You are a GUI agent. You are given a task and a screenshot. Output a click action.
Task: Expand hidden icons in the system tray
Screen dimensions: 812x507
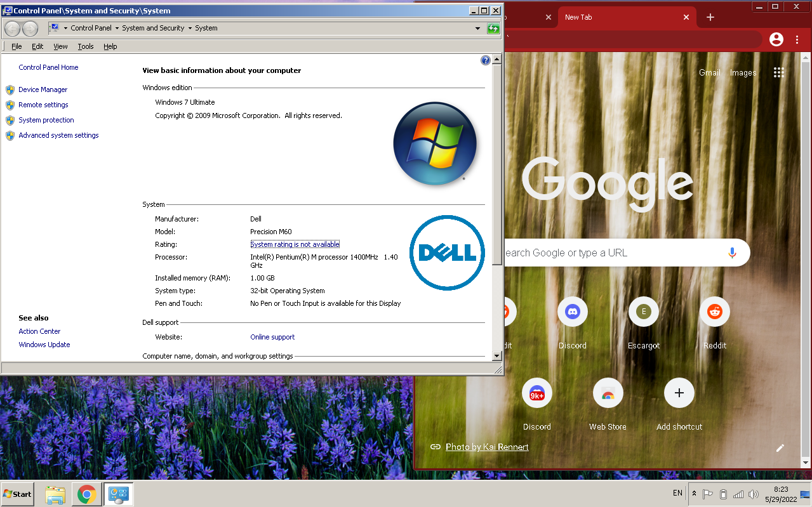coord(694,494)
